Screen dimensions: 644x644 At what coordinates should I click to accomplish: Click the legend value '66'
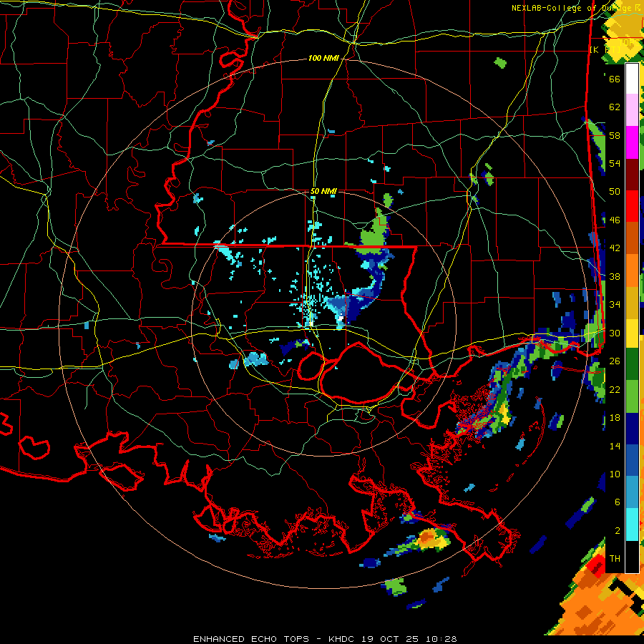615,79
